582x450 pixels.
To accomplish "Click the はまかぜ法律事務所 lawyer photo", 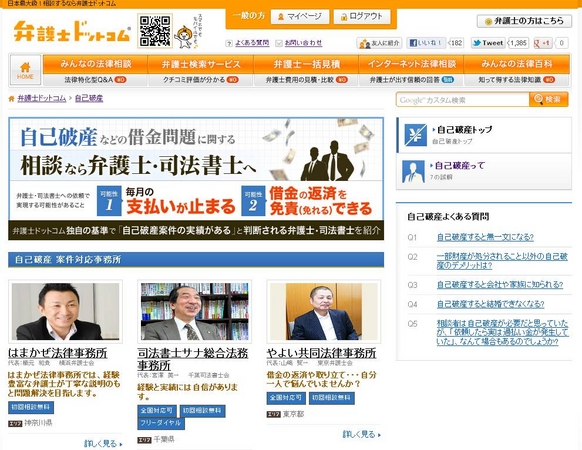I will pyautogui.click(x=65, y=311).
